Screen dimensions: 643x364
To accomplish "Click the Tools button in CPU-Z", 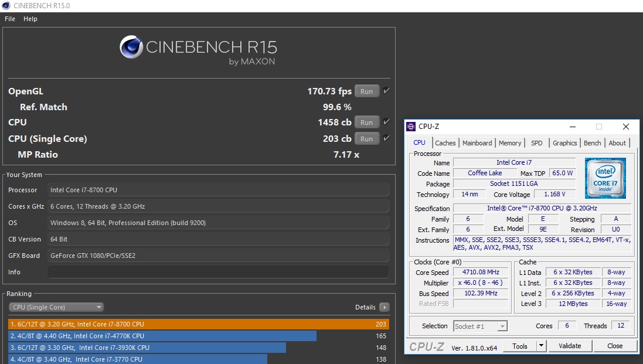I will (x=519, y=346).
